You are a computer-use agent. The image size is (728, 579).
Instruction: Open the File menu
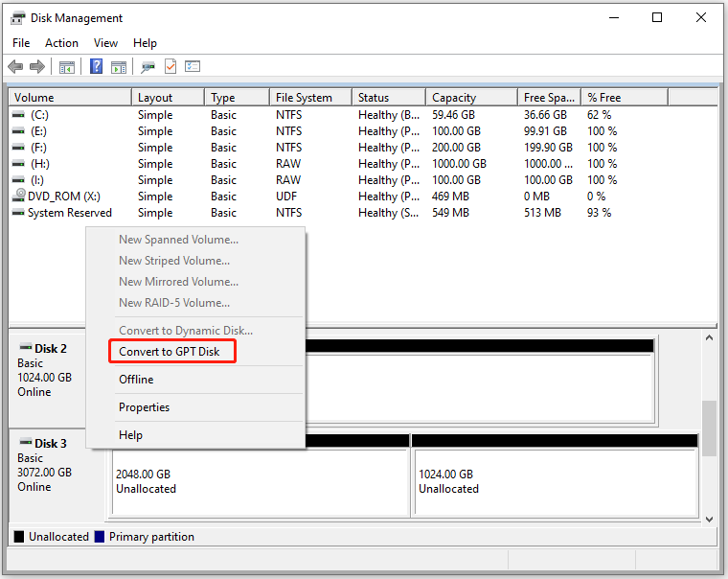(x=21, y=43)
